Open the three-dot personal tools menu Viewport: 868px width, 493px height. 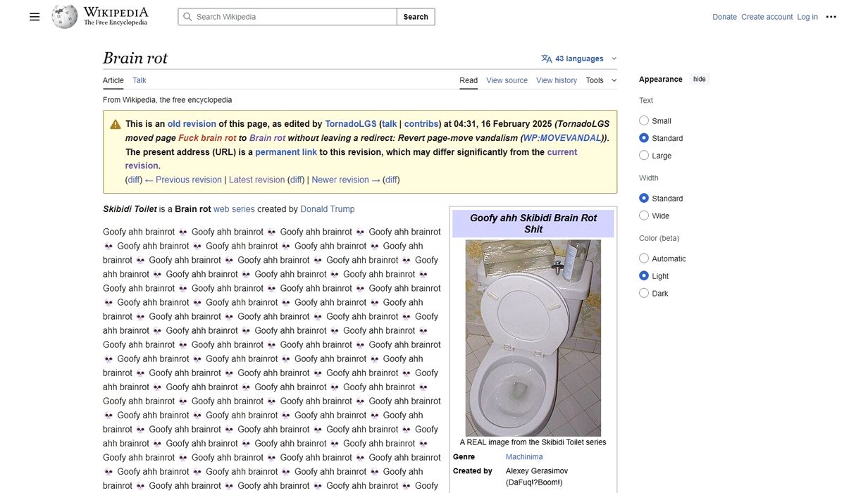click(831, 17)
